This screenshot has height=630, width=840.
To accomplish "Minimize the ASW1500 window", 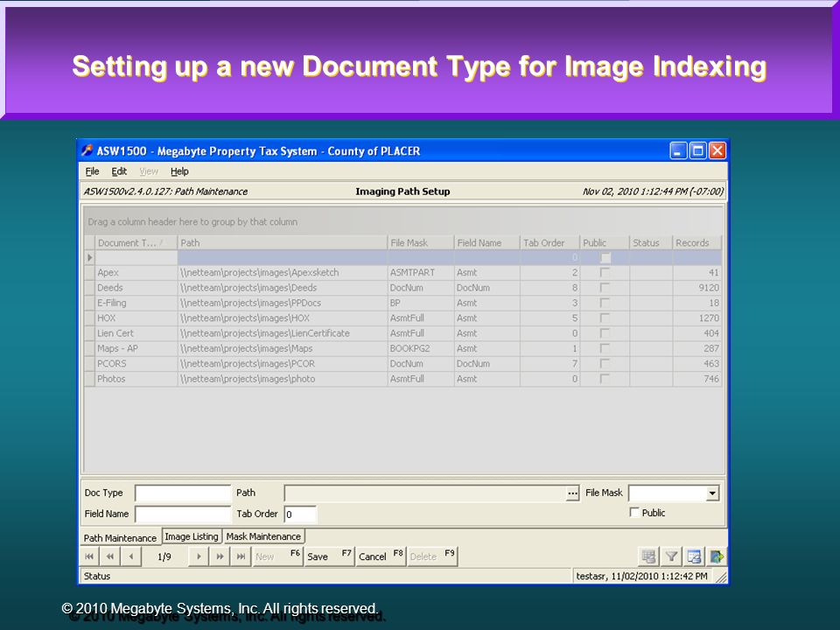I will pos(678,150).
